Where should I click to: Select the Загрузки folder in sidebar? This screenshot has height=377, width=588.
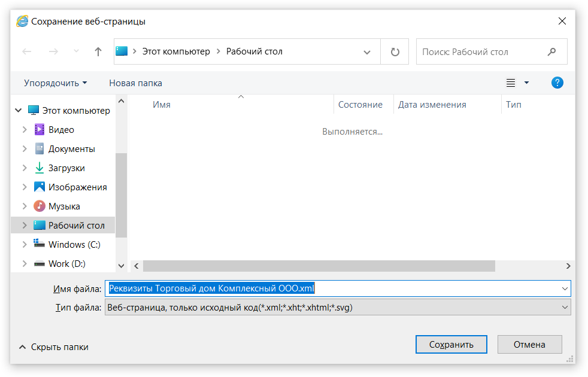click(66, 168)
